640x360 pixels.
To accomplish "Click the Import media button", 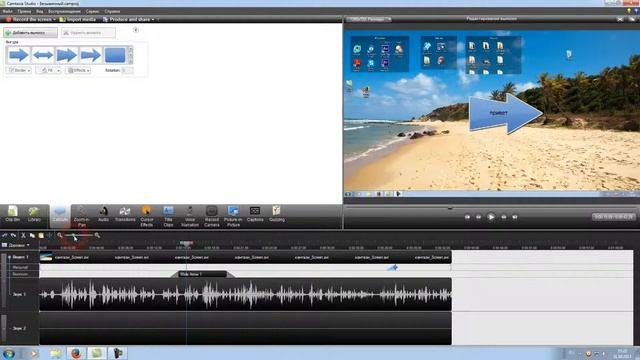I will point(78,19).
